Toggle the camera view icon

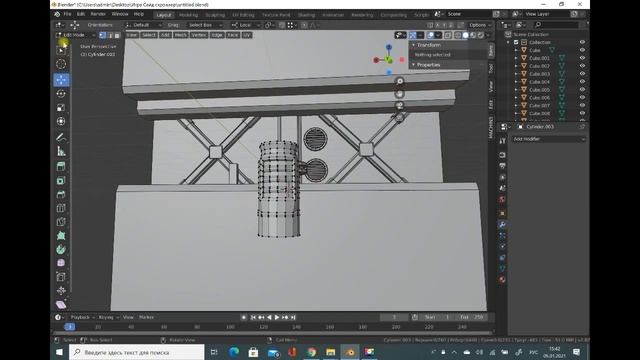pos(400,106)
